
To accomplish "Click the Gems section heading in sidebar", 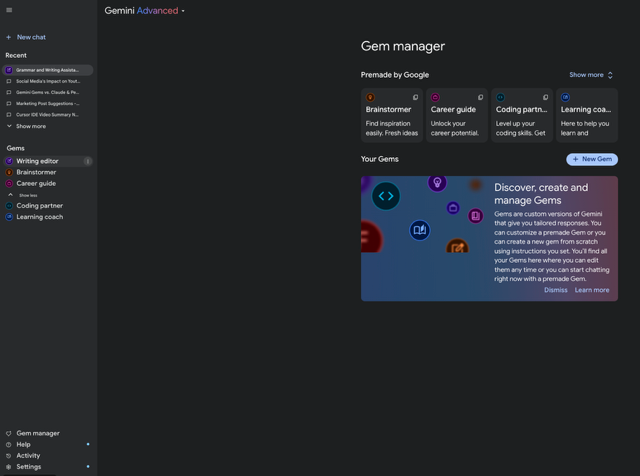I will 16,148.
